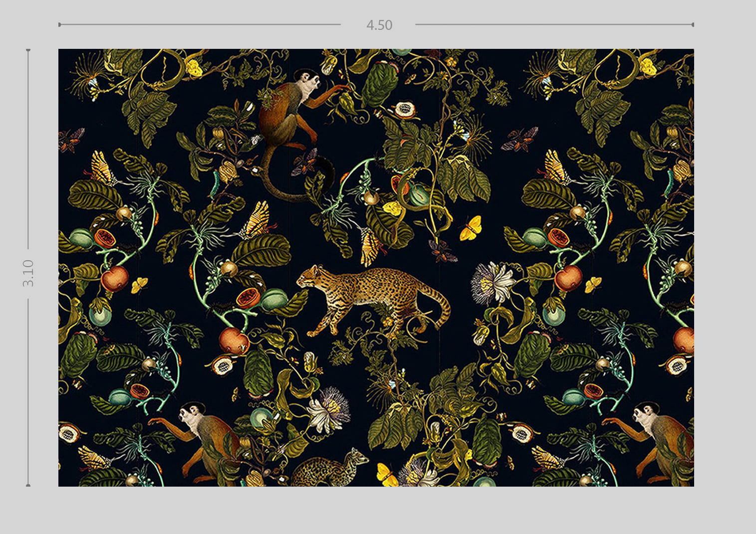Image resolution: width=756 pixels, height=534 pixels.
Task: Click the 4.50 width dimension label
Action: coord(379,25)
